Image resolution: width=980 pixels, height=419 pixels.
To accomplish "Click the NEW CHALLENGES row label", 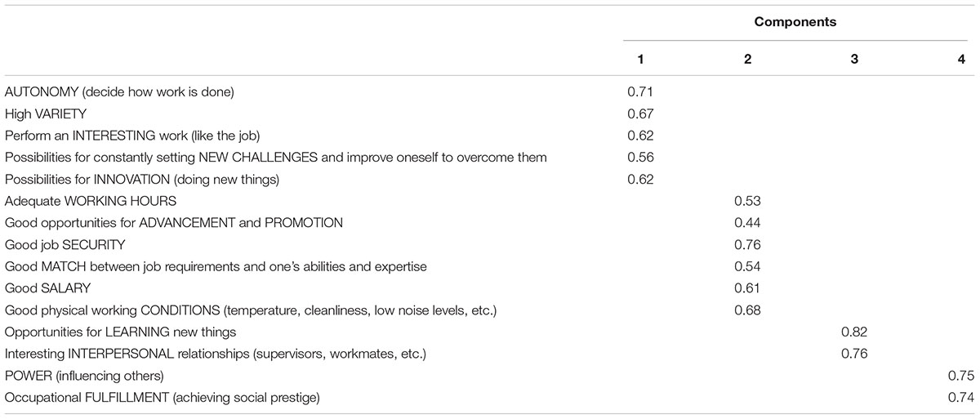I will pos(276,157).
